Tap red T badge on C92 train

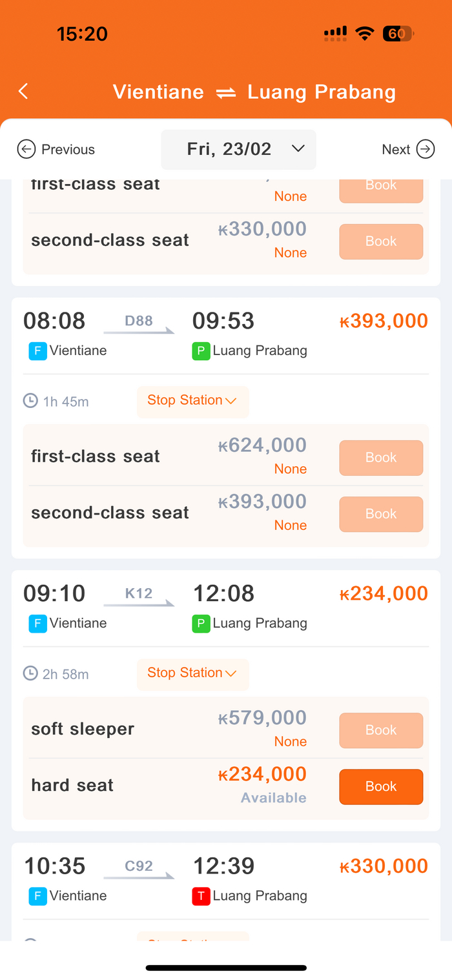tap(201, 896)
